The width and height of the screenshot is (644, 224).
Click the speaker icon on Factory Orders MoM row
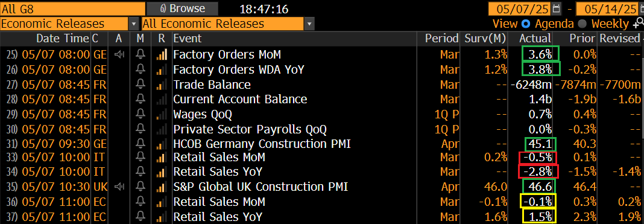coord(119,54)
